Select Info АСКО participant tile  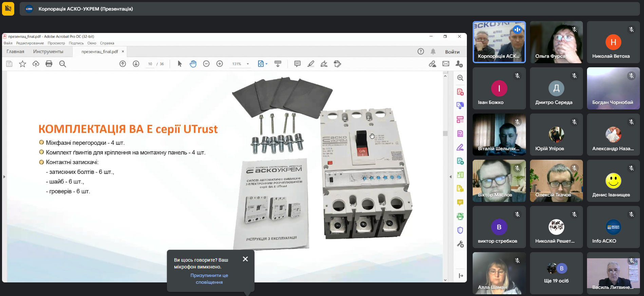[613, 227]
